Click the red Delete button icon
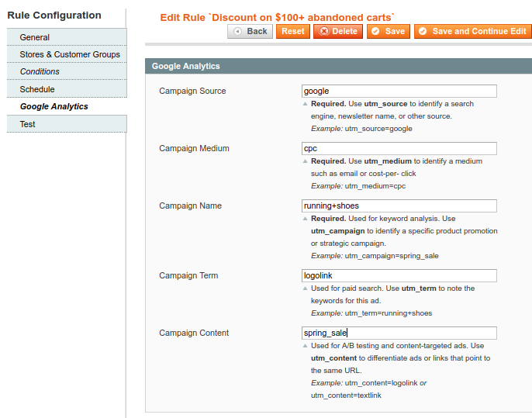The height and width of the screenshot is (418, 532). [323, 32]
